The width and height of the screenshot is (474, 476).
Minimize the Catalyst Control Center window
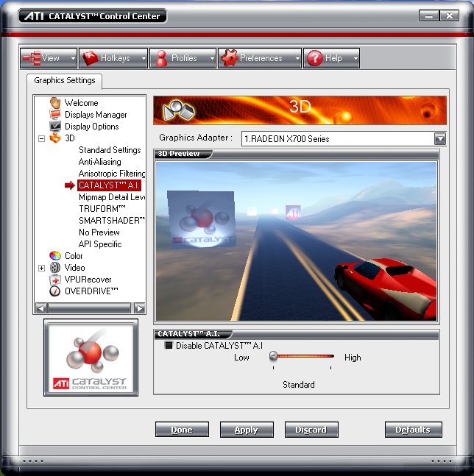point(429,15)
